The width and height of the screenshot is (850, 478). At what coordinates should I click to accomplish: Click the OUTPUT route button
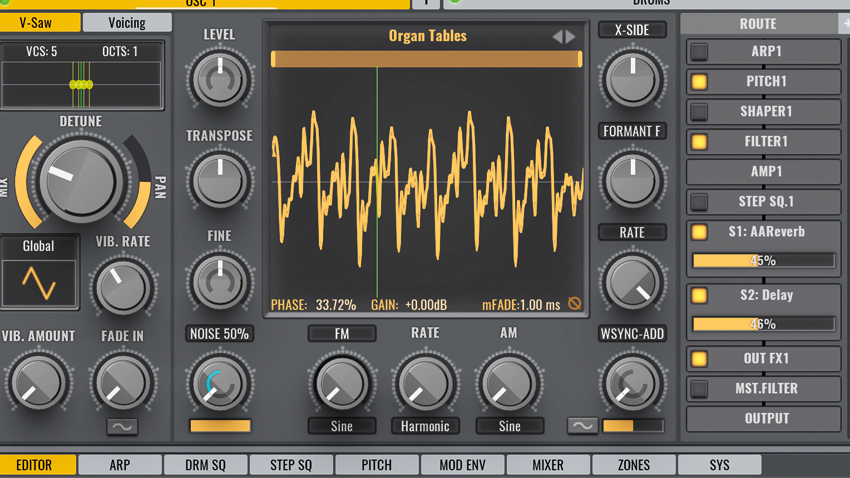coord(764,419)
